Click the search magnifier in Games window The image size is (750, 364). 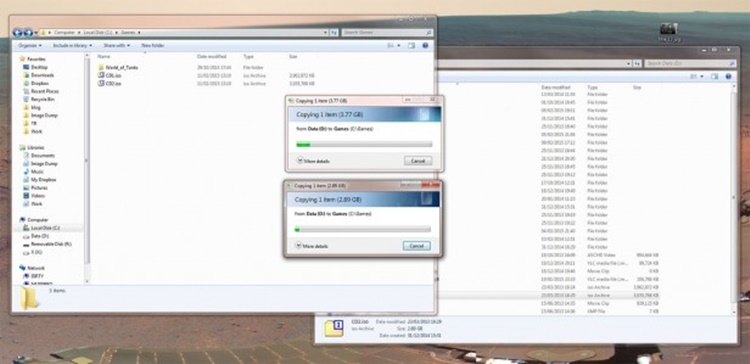pos(428,33)
